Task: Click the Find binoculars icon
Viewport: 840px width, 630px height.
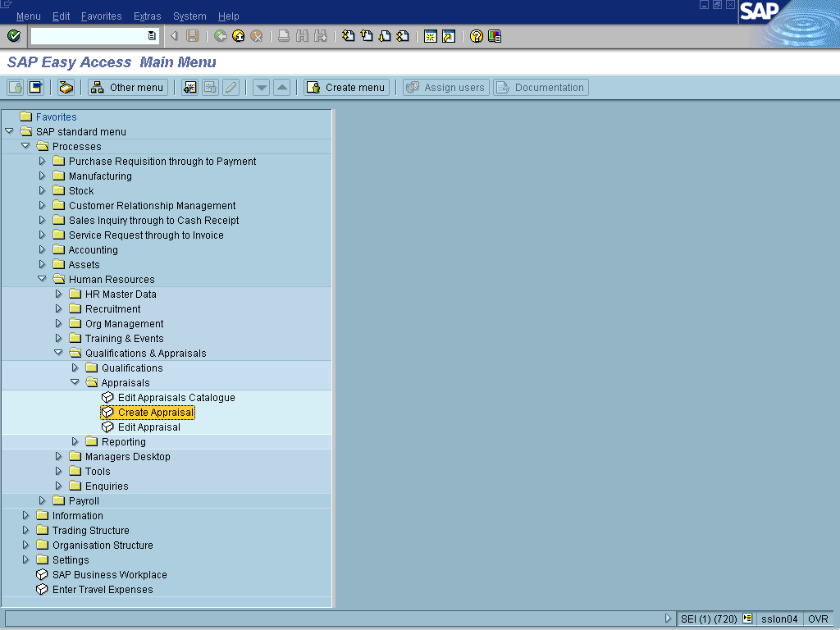Action: (x=302, y=36)
